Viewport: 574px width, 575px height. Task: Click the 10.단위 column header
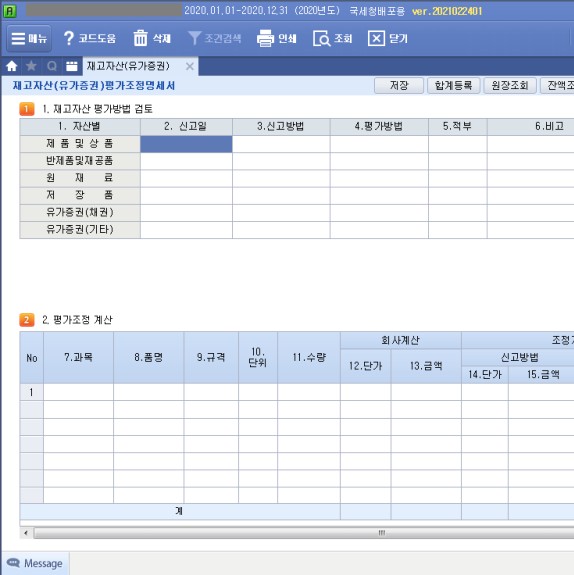tap(258, 358)
